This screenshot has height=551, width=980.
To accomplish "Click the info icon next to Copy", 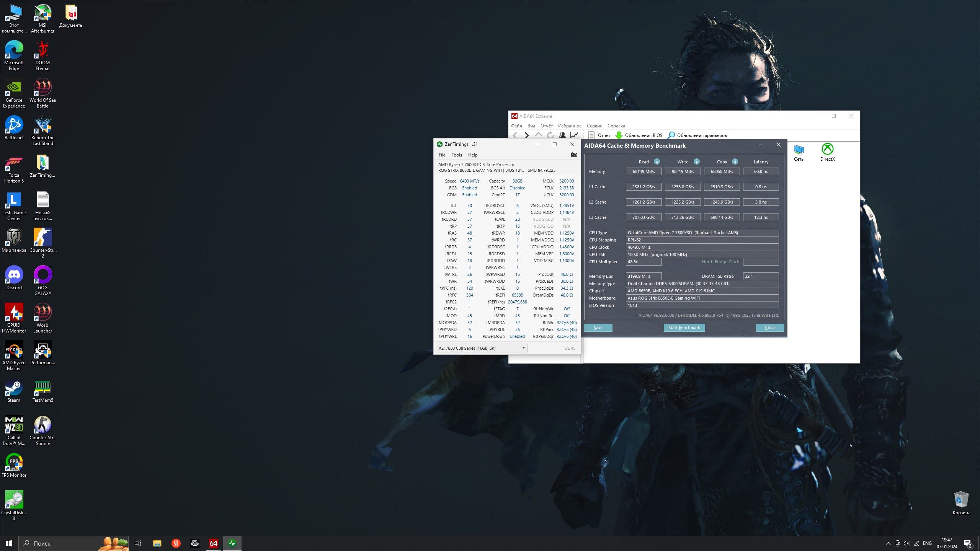I will [x=735, y=161].
